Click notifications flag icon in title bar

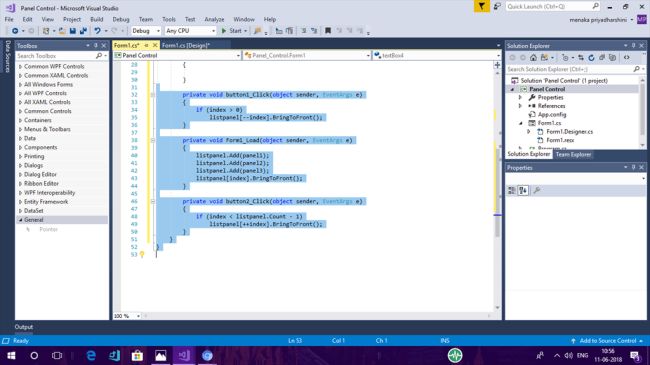pyautogui.click(x=482, y=7)
